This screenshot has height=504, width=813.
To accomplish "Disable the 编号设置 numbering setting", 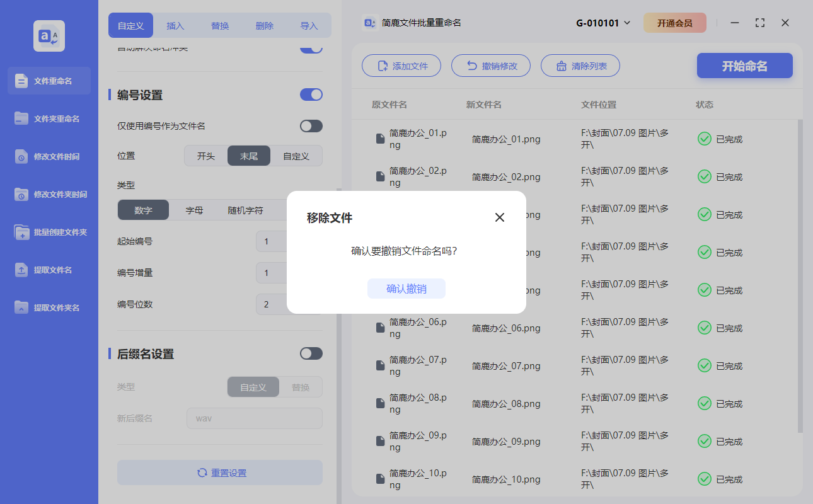I will coord(311,94).
